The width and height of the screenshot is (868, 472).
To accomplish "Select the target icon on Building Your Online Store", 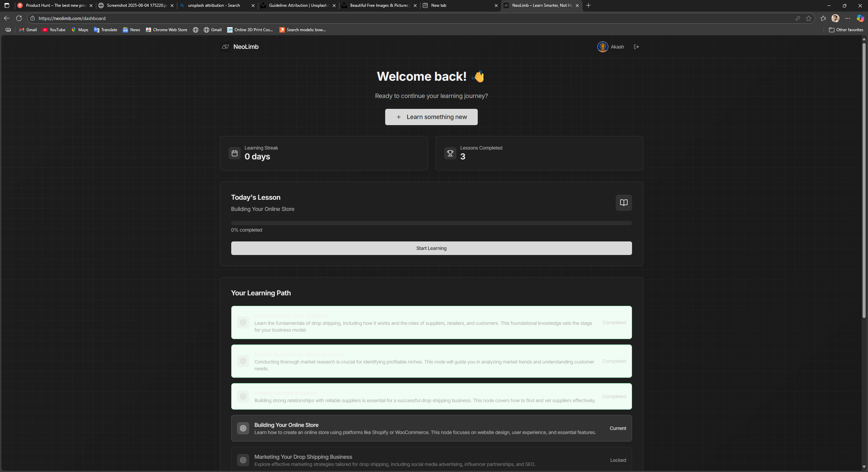I will (x=243, y=428).
